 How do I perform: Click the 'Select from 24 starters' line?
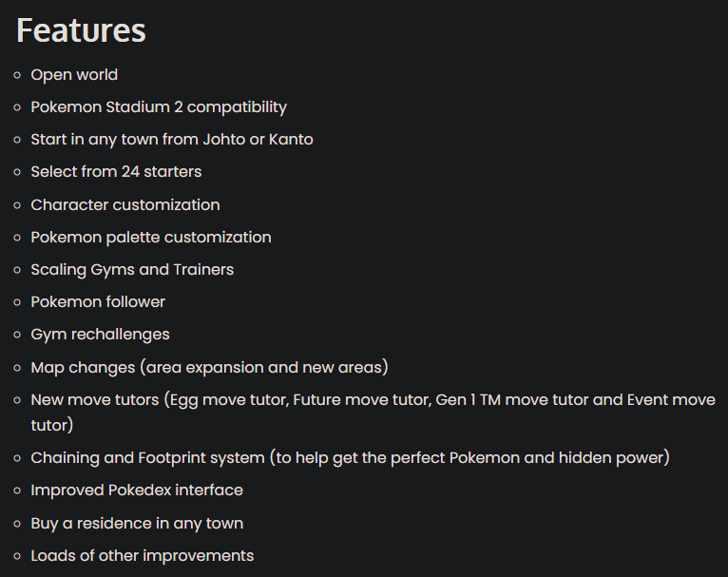pyautogui.click(x=116, y=172)
